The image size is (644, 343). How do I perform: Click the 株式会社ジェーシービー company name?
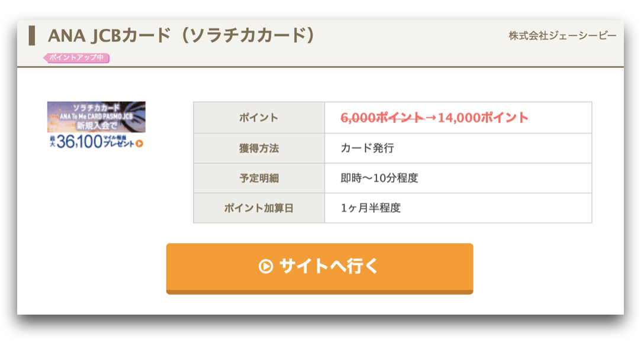(x=562, y=35)
